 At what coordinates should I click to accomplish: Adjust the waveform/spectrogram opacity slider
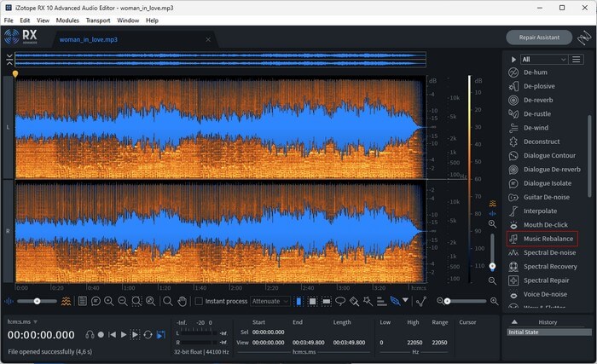point(37,301)
